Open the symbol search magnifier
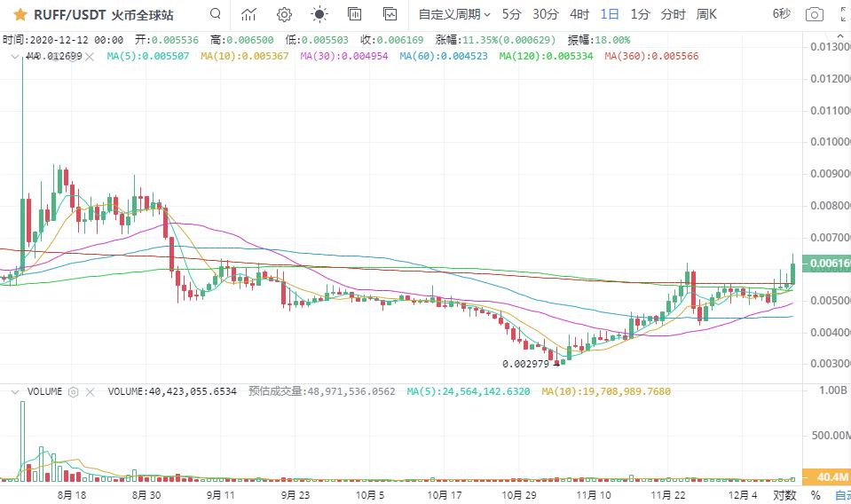The width and height of the screenshot is (851, 504). 216,14
